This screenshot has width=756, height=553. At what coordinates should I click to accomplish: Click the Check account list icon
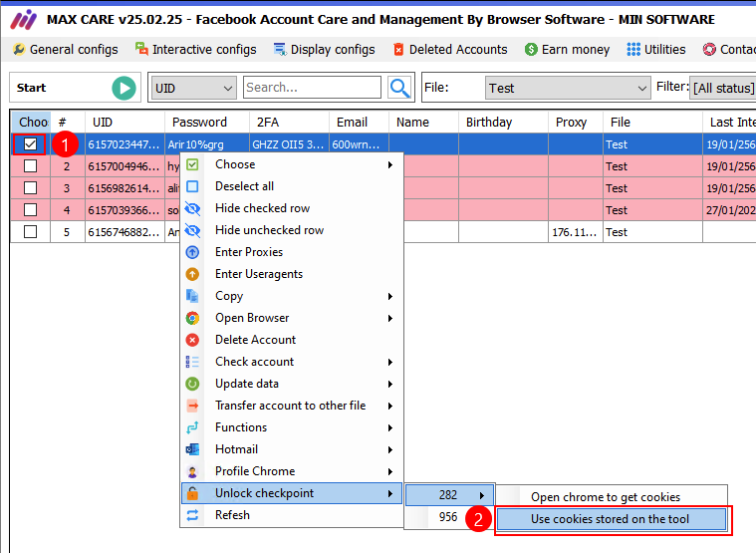coord(192,362)
